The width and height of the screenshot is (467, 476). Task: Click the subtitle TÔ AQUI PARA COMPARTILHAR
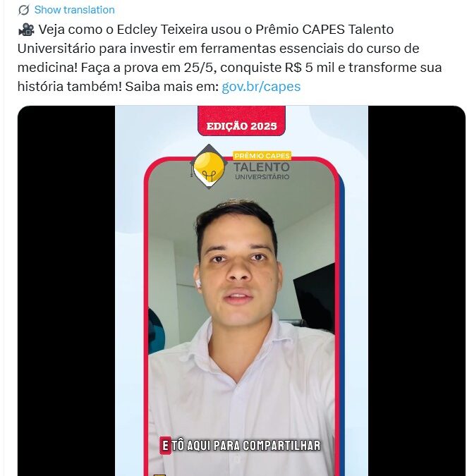(x=246, y=446)
